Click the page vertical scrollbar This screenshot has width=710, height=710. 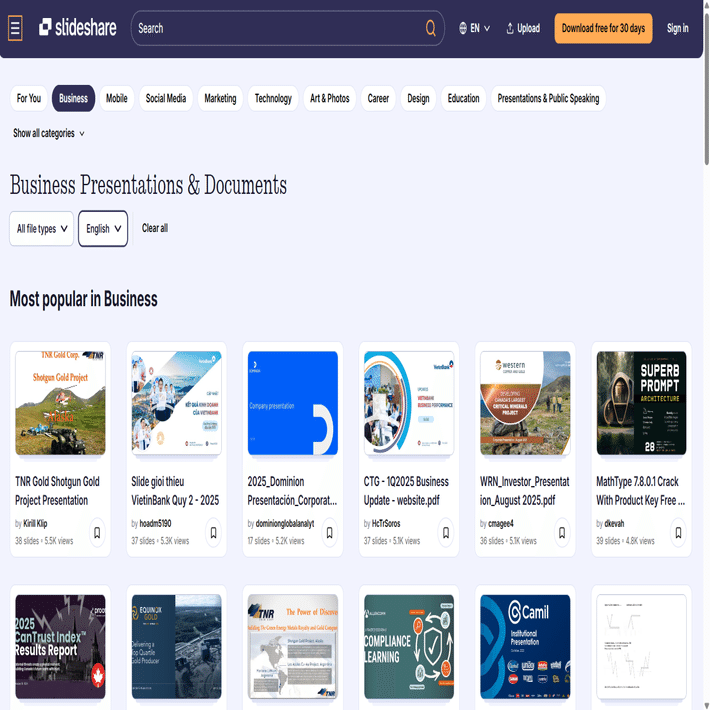coord(706,91)
